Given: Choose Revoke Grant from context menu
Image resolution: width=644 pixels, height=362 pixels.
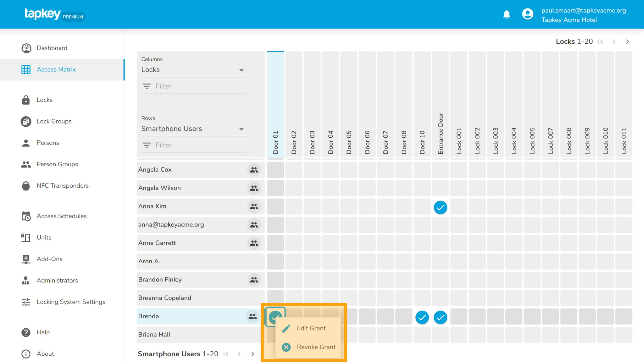Looking at the screenshot, I should point(308,347).
